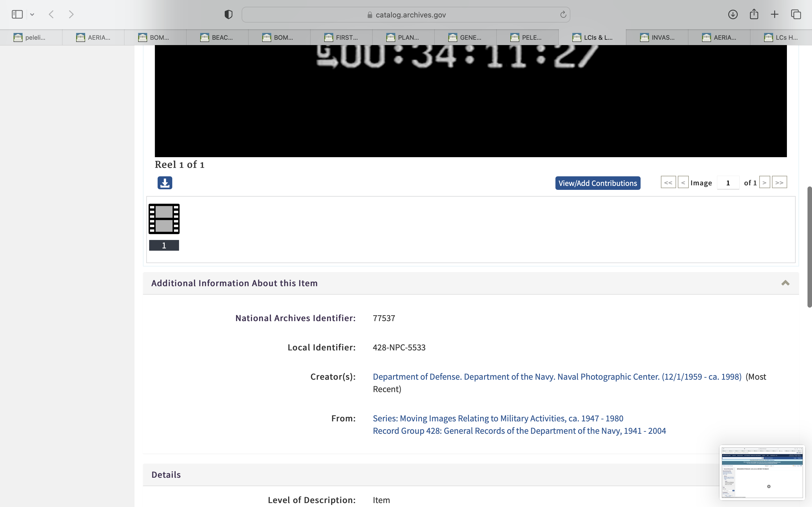
Task: Click the blue download reel icon
Action: click(x=165, y=183)
